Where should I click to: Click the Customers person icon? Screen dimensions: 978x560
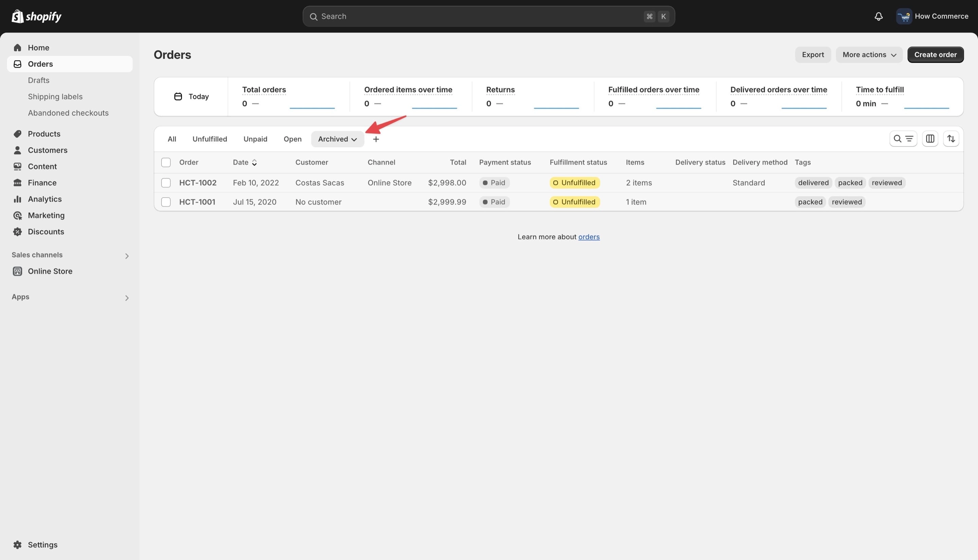coord(17,150)
